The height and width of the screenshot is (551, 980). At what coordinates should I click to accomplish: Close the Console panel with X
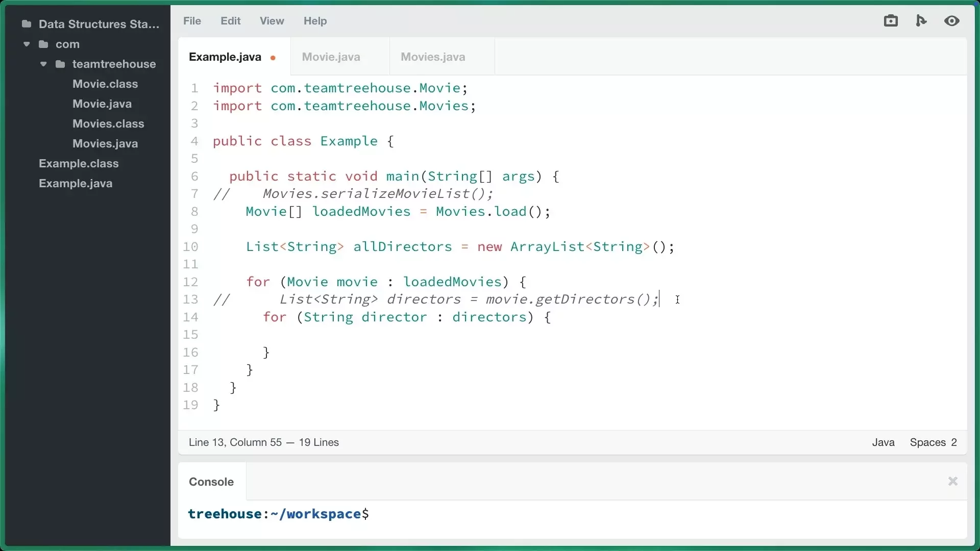952,481
